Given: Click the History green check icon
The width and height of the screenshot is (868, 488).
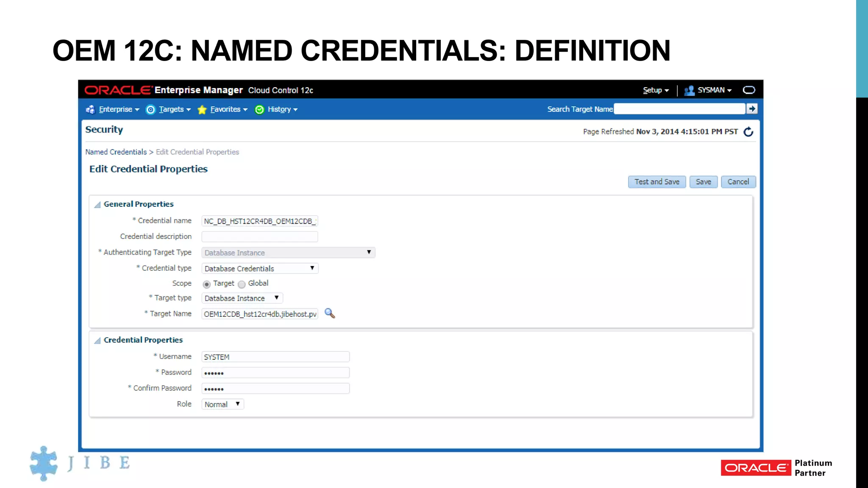Looking at the screenshot, I should (x=259, y=110).
